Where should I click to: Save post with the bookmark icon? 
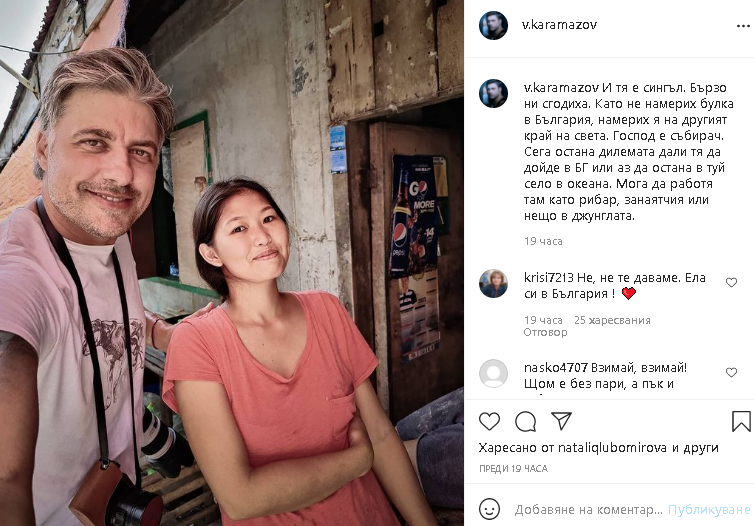click(741, 421)
